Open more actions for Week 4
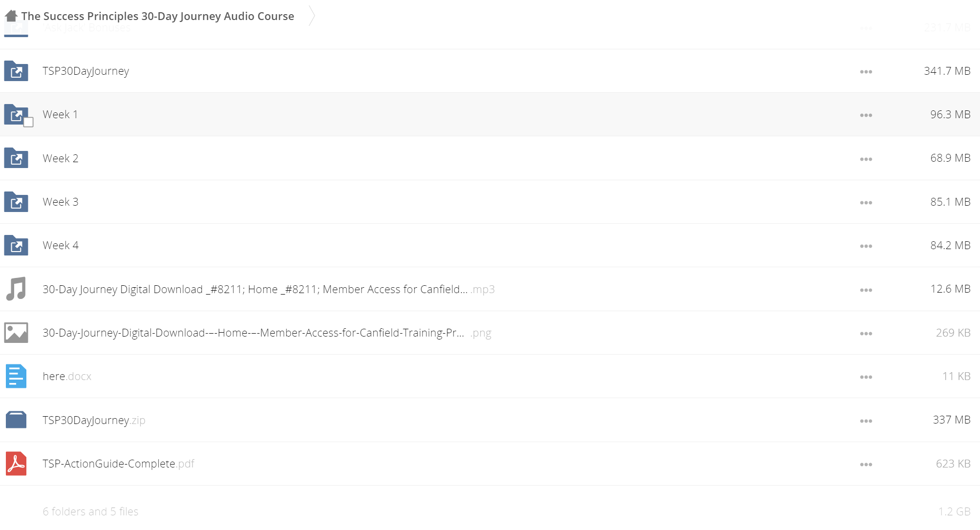Screen dimensions: 980x530 [x=866, y=246]
